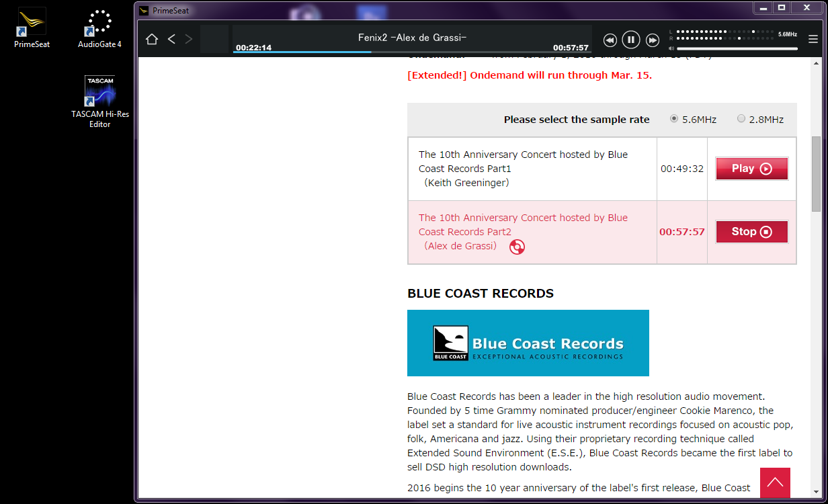This screenshot has height=504, width=828.
Task: Skip ahead using the fast-forward button
Action: [652, 40]
